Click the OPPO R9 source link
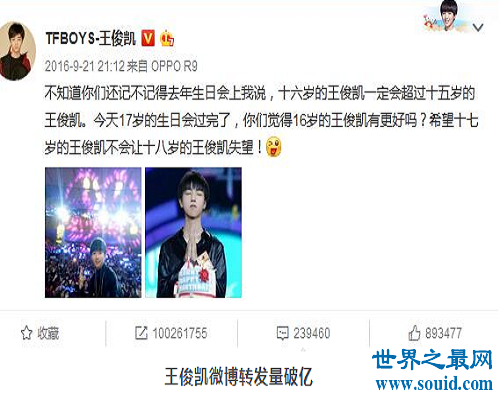The height and width of the screenshot is (400, 500). [174, 66]
